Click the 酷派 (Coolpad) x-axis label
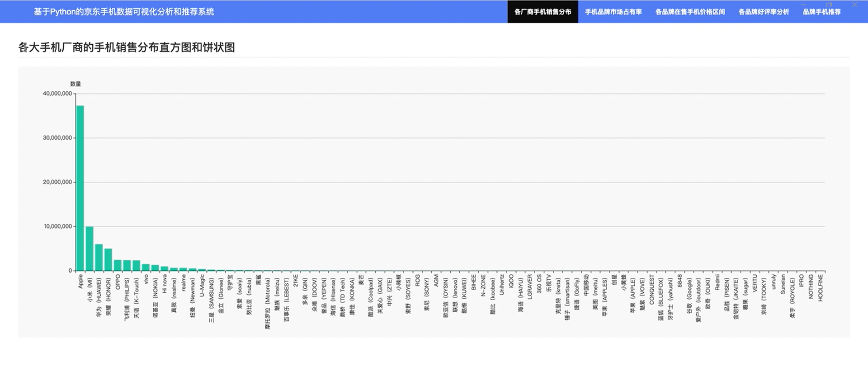The height and width of the screenshot is (385, 868). [370, 297]
